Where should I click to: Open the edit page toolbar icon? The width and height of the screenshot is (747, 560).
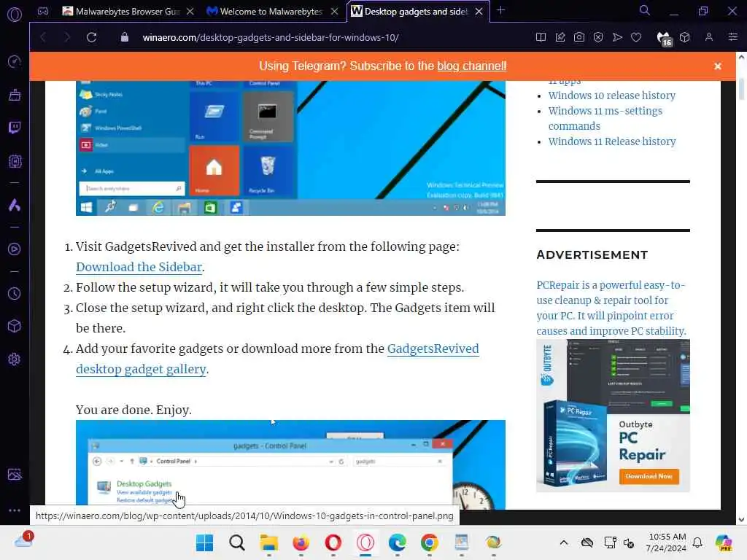click(560, 37)
